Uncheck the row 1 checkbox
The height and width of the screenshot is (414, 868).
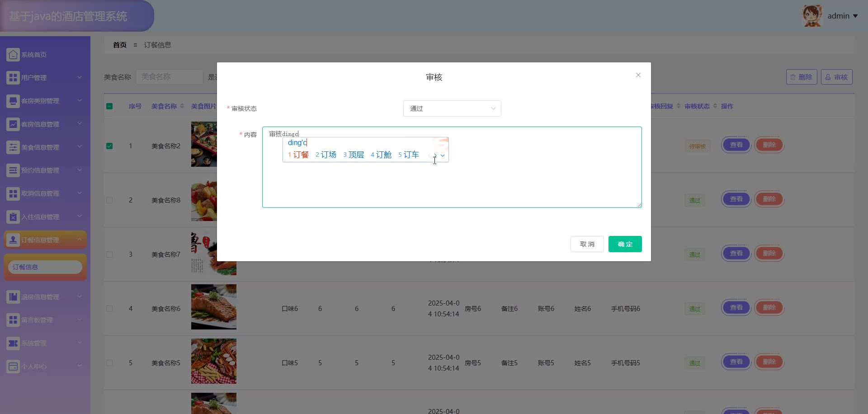(x=109, y=146)
